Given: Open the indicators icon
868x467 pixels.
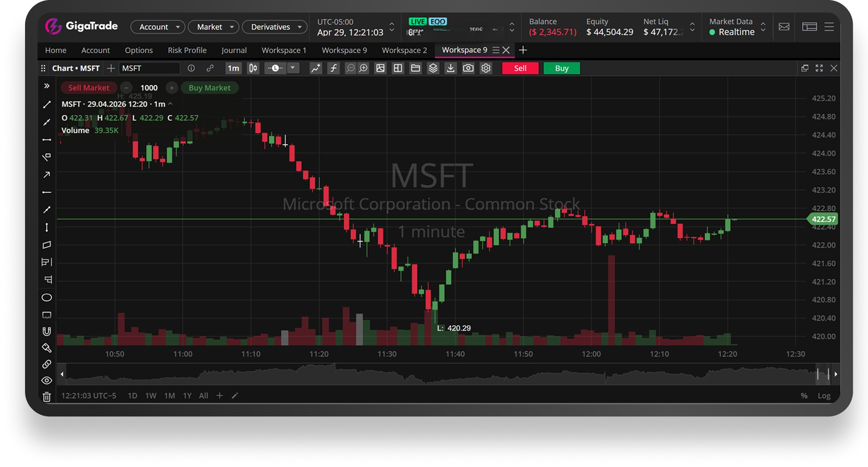Looking at the screenshot, I should [316, 68].
